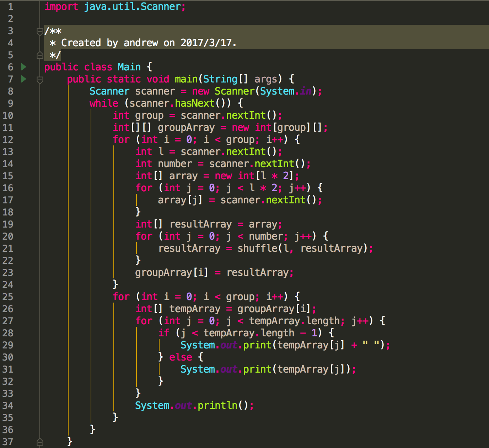Click 'group' variable declared on line 10
Viewport: 489px width, 448px height.
pyautogui.click(x=149, y=116)
